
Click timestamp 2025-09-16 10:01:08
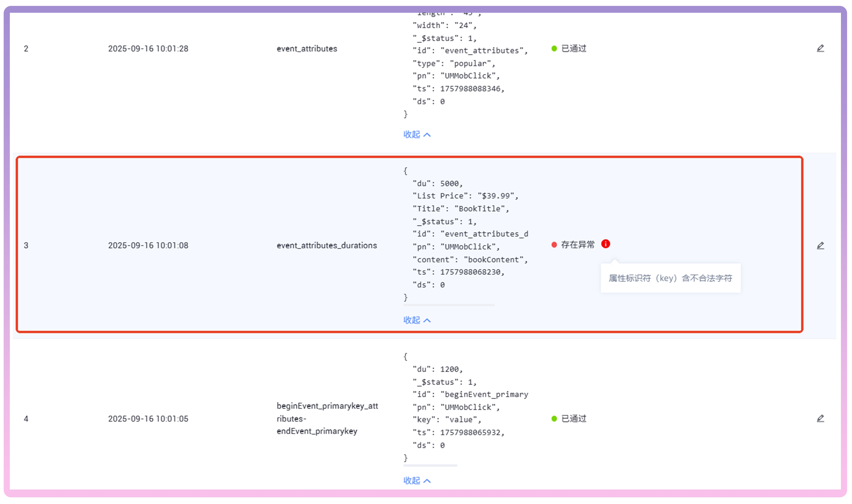tap(148, 245)
